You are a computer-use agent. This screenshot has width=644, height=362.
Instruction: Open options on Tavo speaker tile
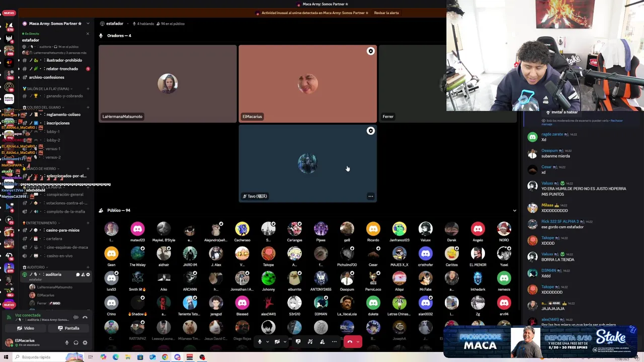click(370, 197)
